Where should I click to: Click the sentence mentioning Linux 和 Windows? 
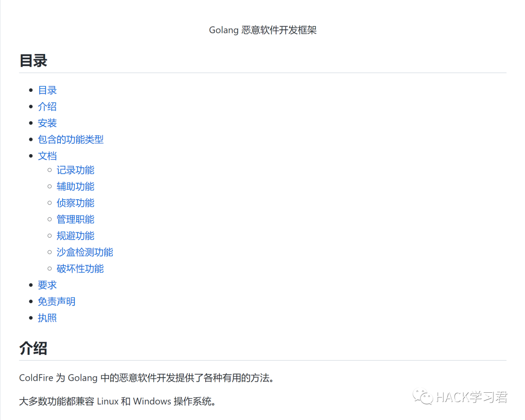click(x=118, y=401)
